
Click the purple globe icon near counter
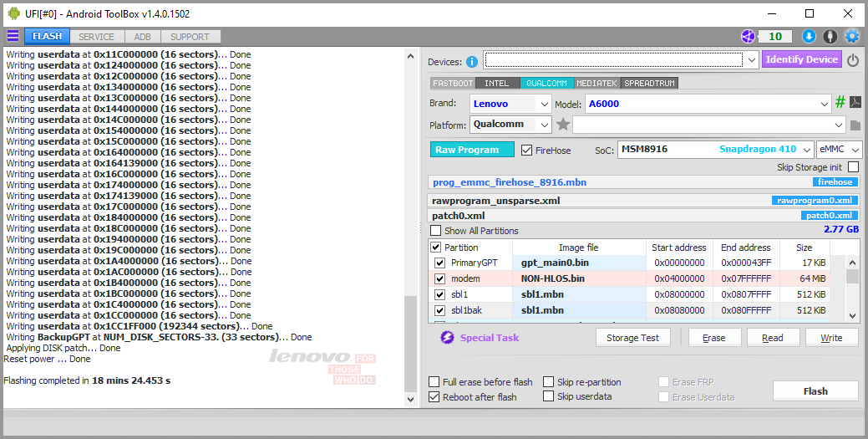(x=748, y=37)
